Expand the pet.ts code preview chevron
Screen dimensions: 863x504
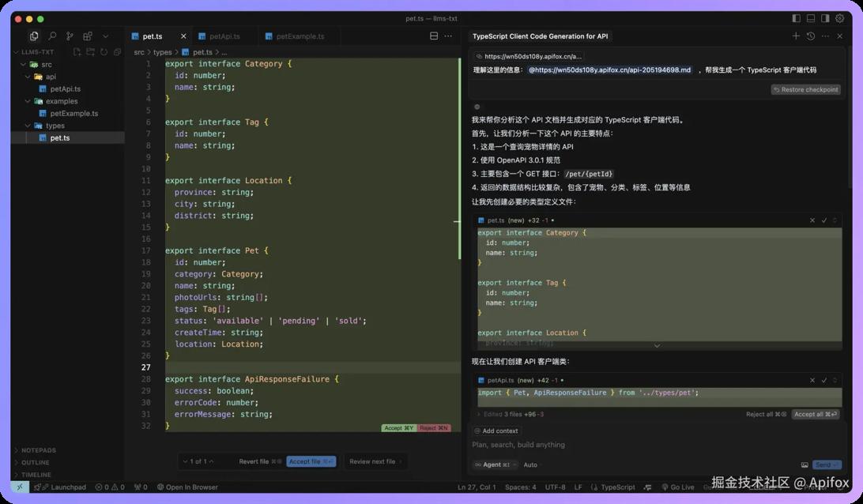pyautogui.click(x=657, y=346)
